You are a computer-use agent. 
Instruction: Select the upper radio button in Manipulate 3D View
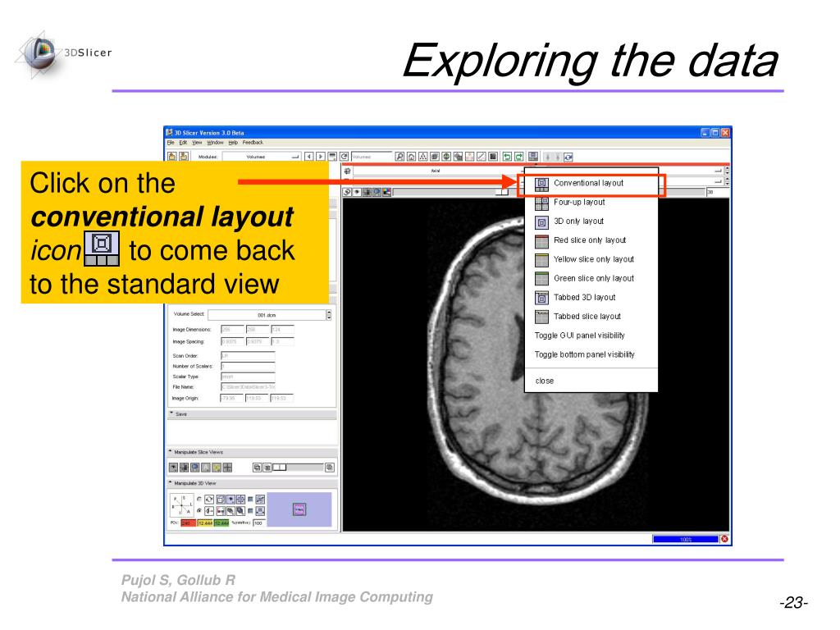199,500
